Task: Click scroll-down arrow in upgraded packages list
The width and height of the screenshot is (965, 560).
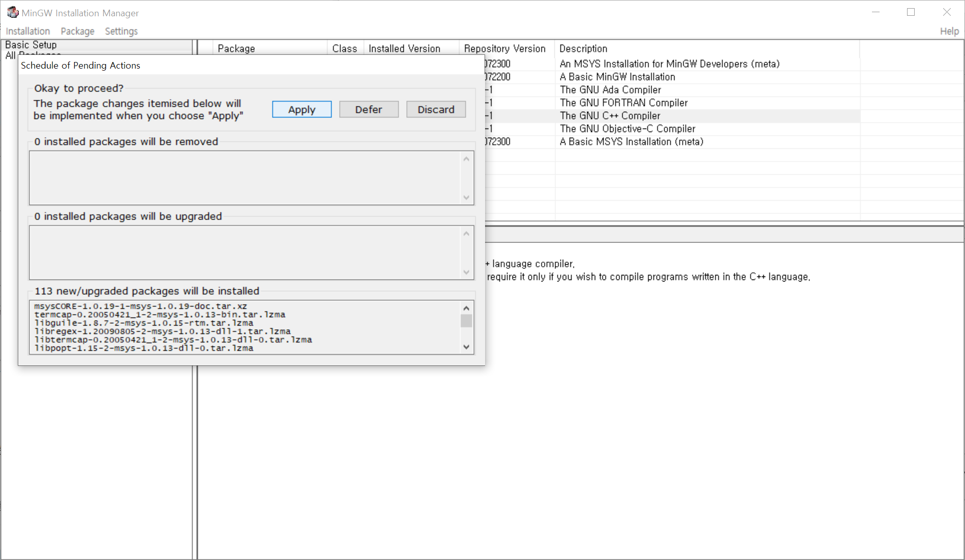Action: [466, 272]
